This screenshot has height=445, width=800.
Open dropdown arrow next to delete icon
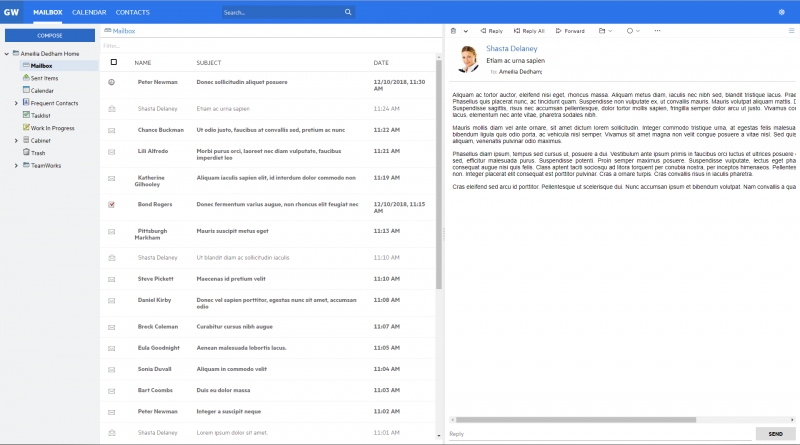click(465, 31)
